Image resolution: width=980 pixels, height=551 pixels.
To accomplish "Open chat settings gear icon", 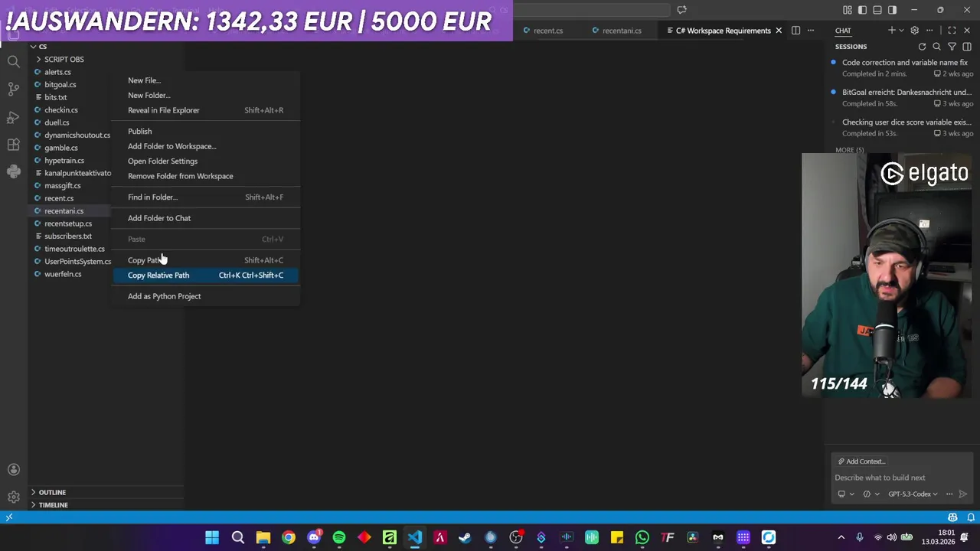I will pyautogui.click(x=914, y=31).
